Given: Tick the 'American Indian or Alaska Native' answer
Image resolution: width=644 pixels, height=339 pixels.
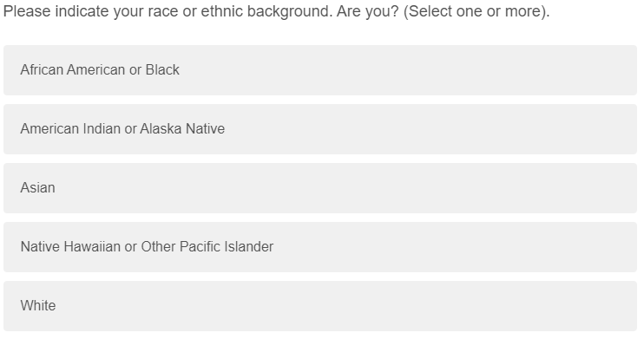Looking at the screenshot, I should [x=320, y=129].
